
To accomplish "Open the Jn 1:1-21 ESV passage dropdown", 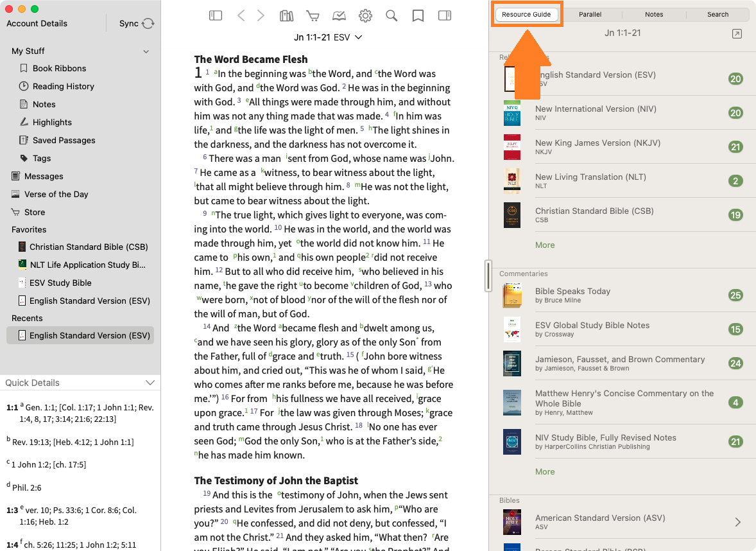I will 328,37.
